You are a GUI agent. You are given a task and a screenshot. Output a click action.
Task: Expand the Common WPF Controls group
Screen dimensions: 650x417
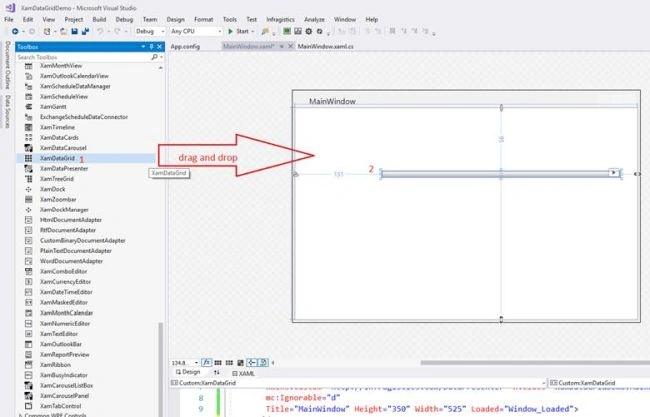click(20, 415)
